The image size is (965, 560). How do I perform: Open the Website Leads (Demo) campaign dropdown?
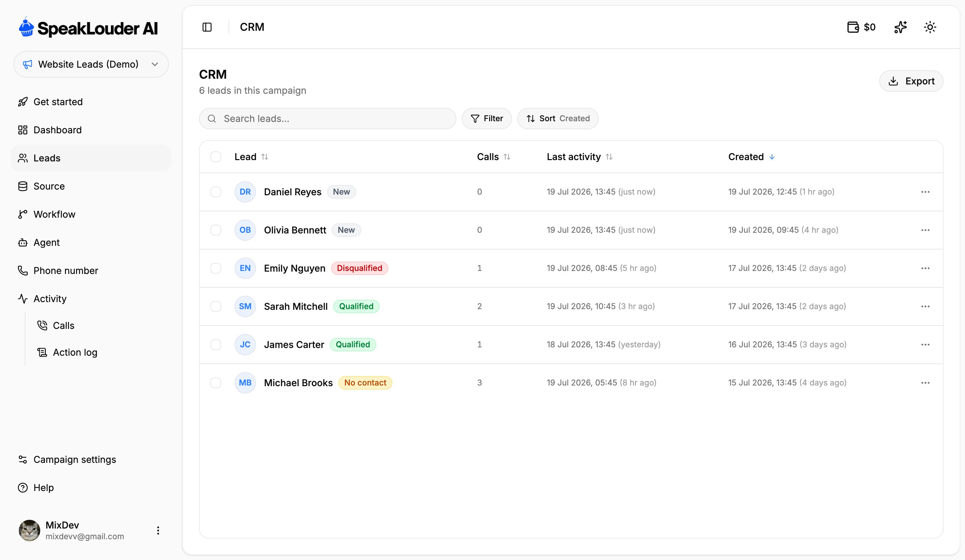coord(91,64)
